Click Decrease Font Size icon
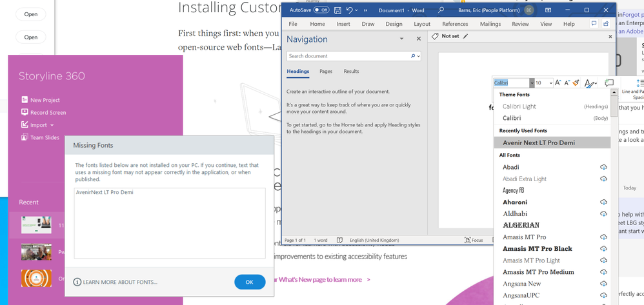 pos(567,83)
